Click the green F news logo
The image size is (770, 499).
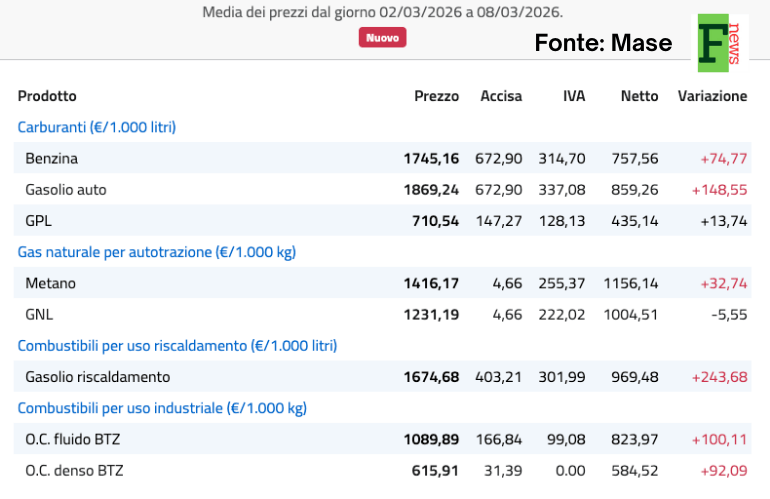pos(720,43)
